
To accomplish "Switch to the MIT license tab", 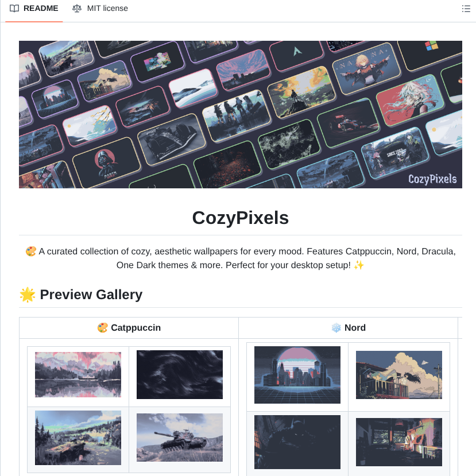I will pos(100,9).
